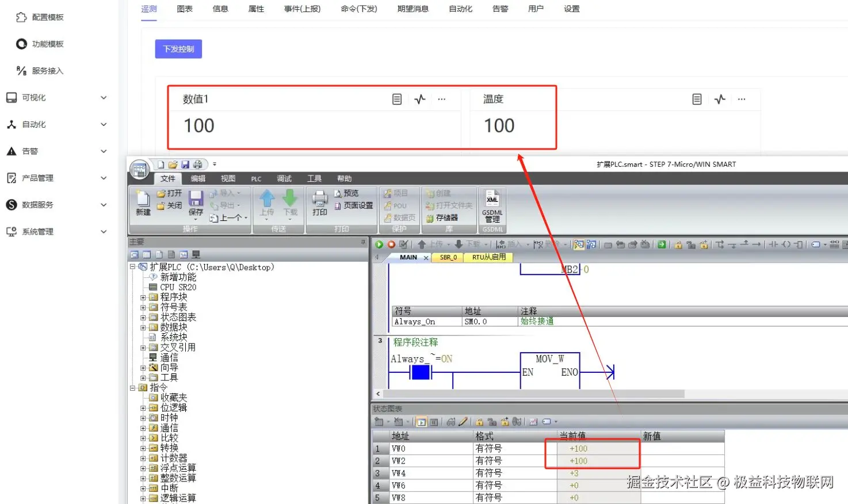
Task: Open 服务接入 in the sidebar
Action: point(40,71)
